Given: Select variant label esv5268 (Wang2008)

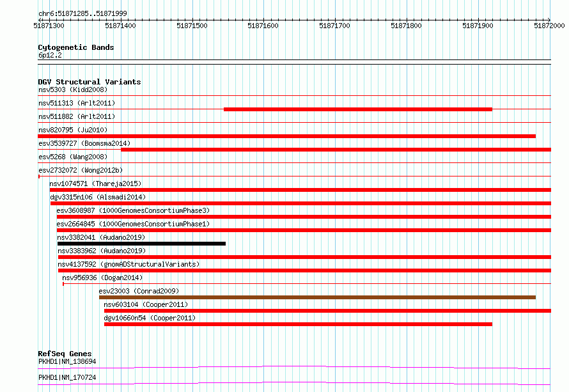Looking at the screenshot, I should pos(73,157).
